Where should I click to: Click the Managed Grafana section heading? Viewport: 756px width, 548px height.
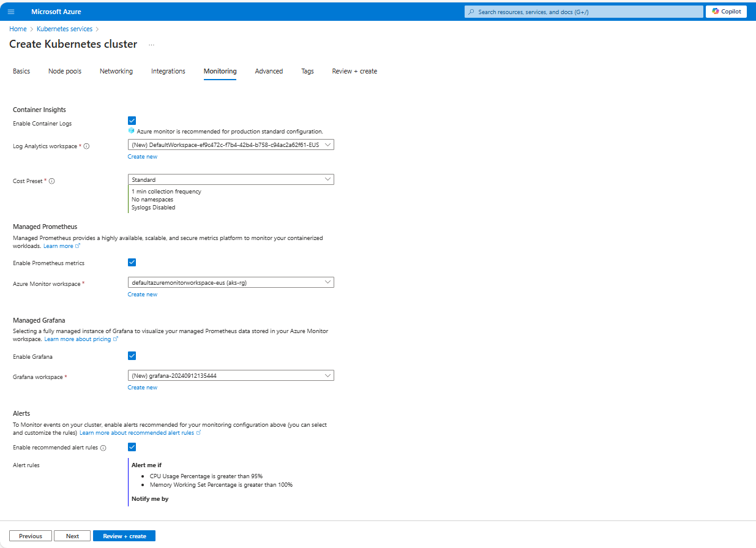[x=39, y=320]
